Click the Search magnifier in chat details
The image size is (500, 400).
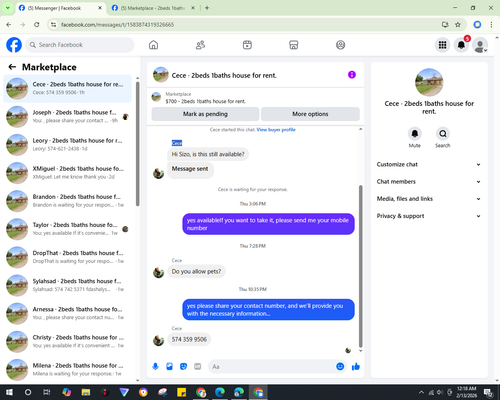coord(443,134)
